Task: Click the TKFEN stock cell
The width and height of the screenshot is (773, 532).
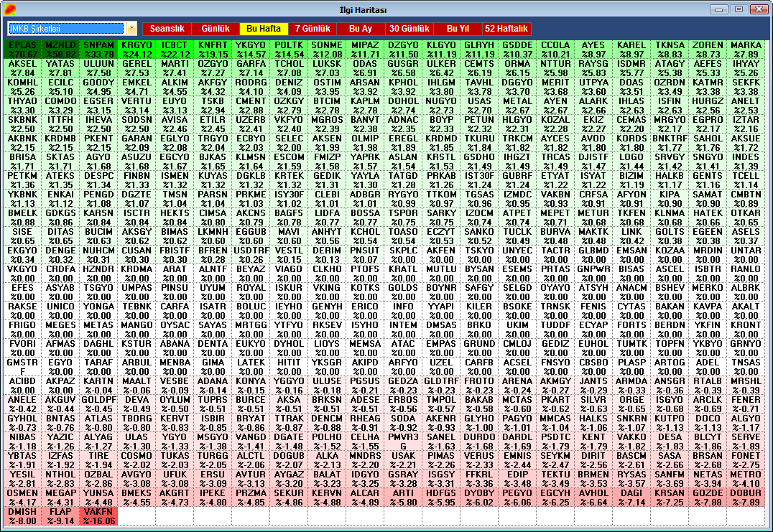Action: coord(631,218)
